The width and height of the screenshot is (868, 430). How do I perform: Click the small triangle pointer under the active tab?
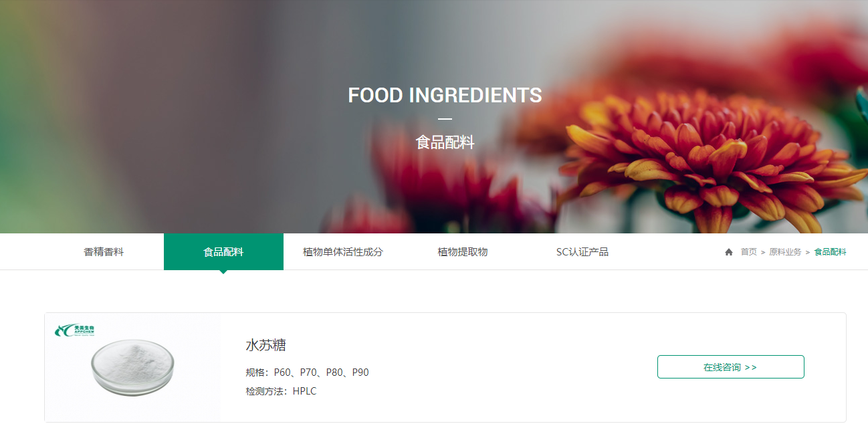coord(223,272)
